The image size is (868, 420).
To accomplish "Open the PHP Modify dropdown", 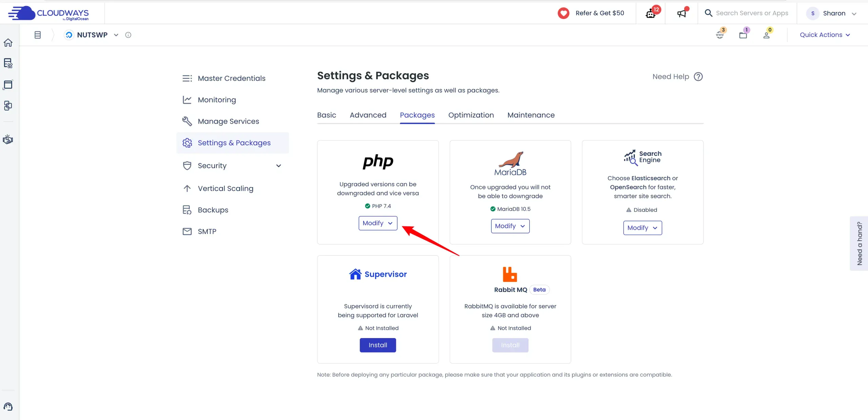I will coord(378,223).
